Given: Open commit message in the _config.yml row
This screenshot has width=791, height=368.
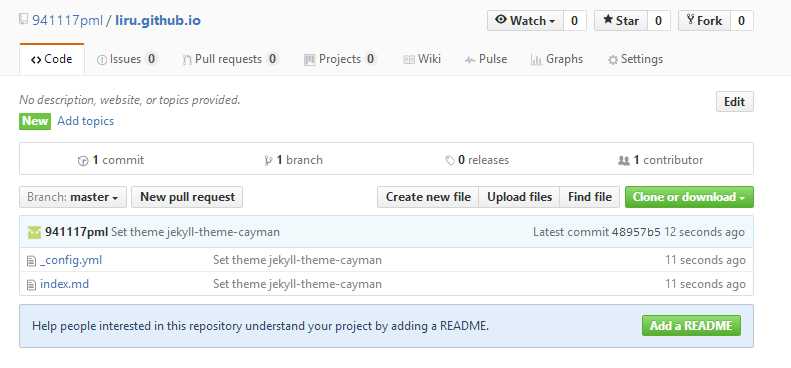Looking at the screenshot, I should [x=297, y=260].
